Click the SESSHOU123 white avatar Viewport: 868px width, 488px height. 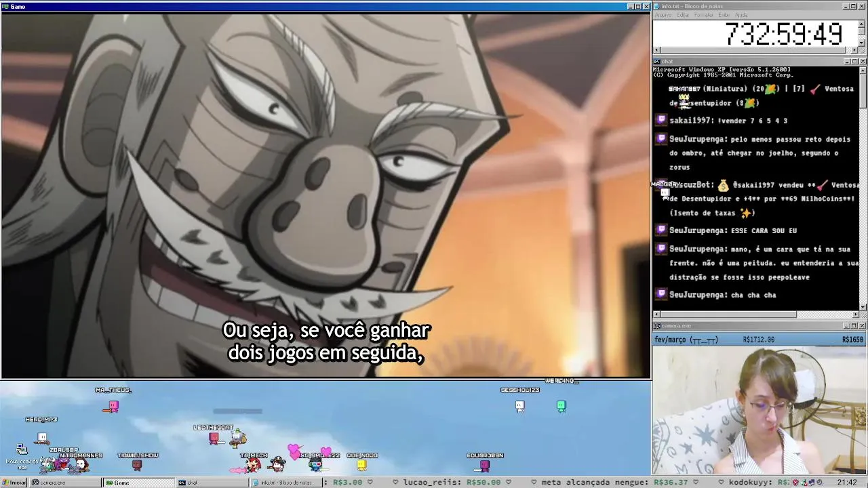[x=519, y=406]
